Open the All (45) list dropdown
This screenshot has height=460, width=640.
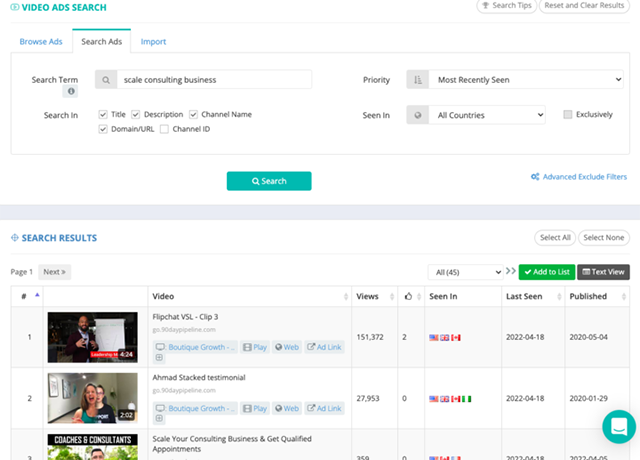(x=465, y=272)
